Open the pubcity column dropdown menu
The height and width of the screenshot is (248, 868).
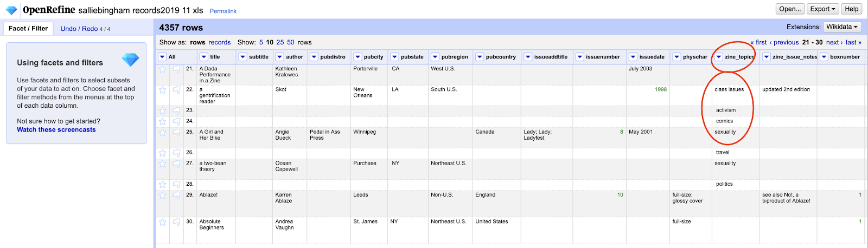tap(358, 57)
